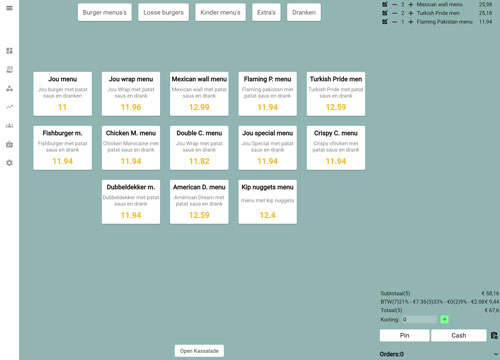This screenshot has width=500, height=360.
Task: Click the Korting input field
Action: [419, 319]
